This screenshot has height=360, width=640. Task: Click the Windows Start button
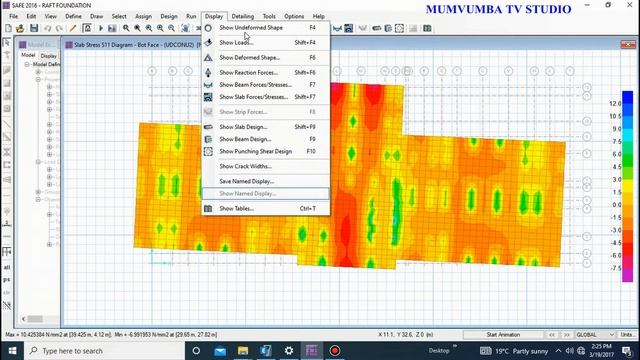(x=12, y=351)
